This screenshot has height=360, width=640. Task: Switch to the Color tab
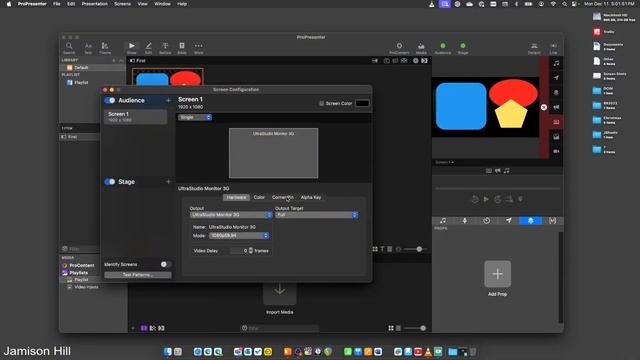tap(259, 198)
